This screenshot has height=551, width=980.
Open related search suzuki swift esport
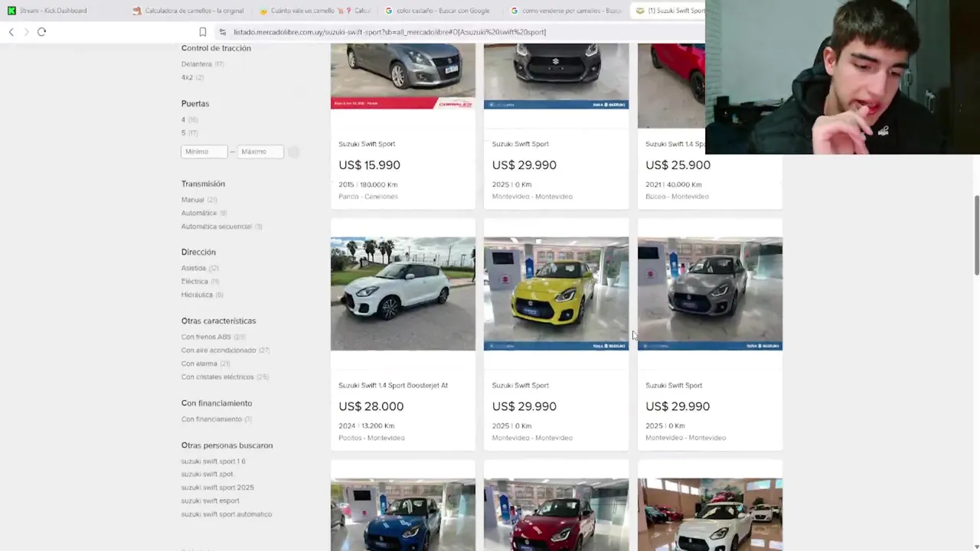pos(210,500)
